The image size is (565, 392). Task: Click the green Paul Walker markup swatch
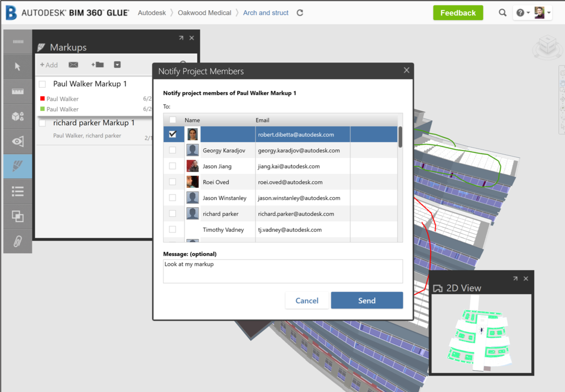click(x=43, y=109)
